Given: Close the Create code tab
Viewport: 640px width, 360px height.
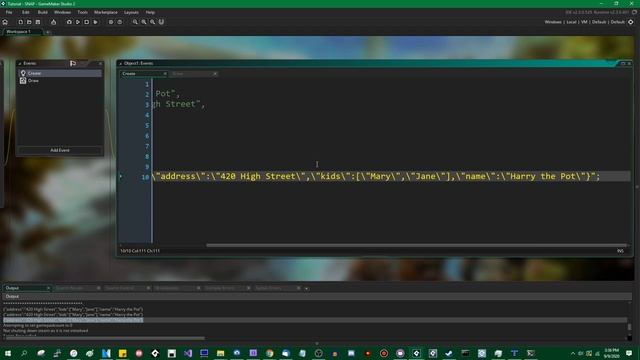Looking at the screenshot, I should [x=165, y=74].
